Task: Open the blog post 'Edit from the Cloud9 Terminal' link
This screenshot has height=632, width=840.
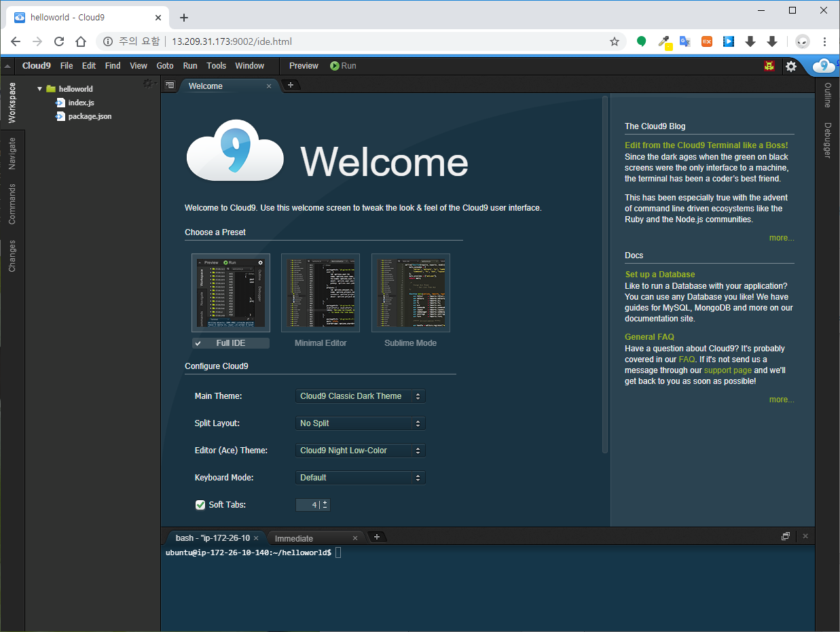Action: coord(706,145)
